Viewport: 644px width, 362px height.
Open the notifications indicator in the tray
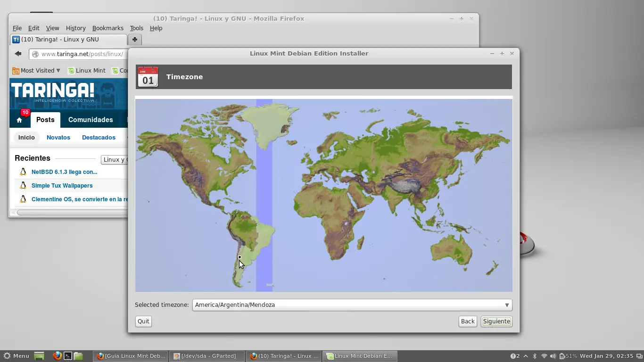pos(515,356)
